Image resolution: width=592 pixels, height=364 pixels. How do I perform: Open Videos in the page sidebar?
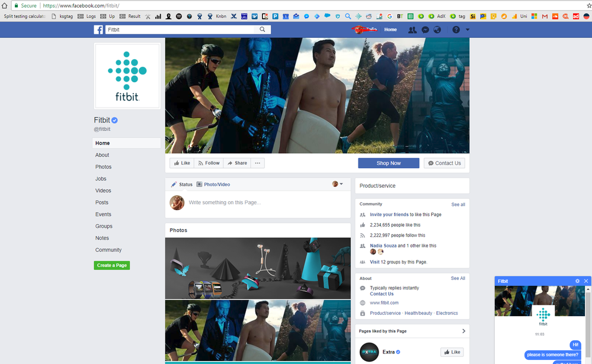click(x=103, y=191)
